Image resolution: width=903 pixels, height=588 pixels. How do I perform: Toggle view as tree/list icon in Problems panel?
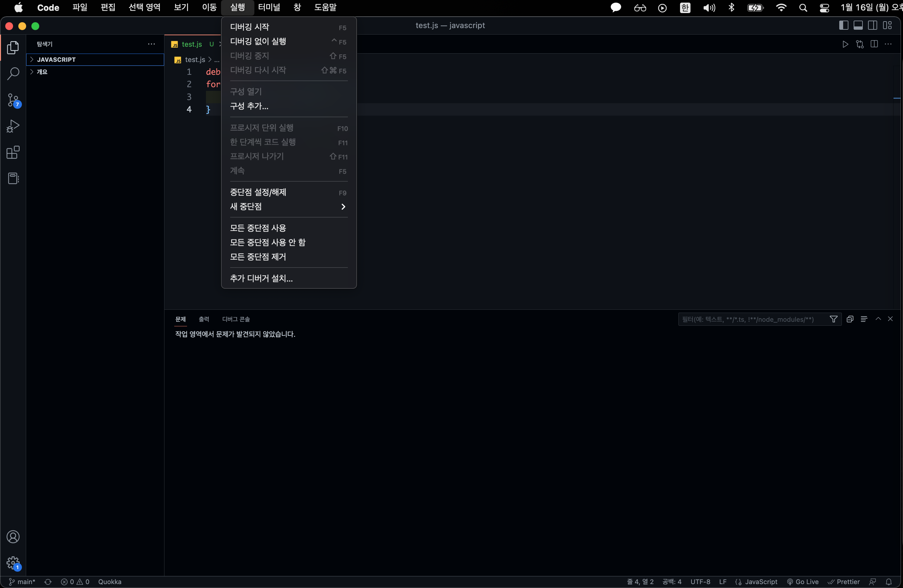[864, 319]
